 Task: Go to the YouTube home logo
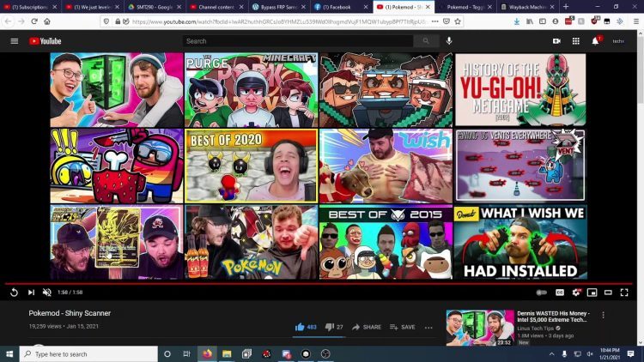click(x=46, y=41)
